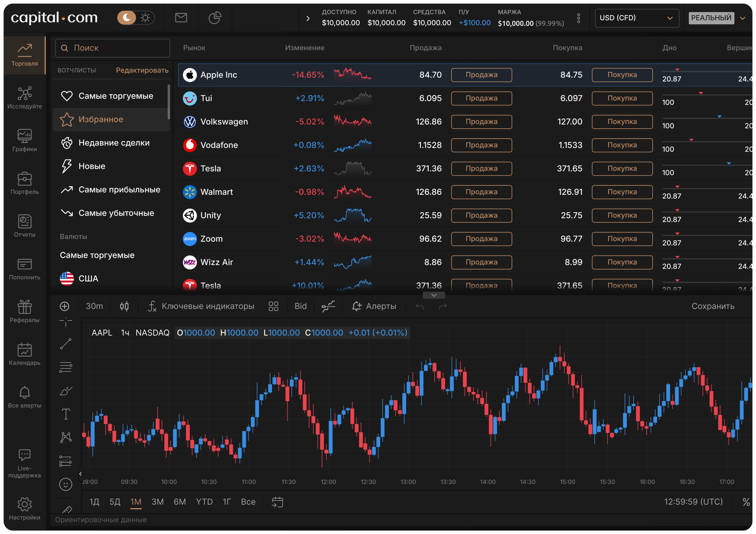The width and height of the screenshot is (756, 534).
Task: Open Исследуйте in the sidebar
Action: tap(25, 98)
